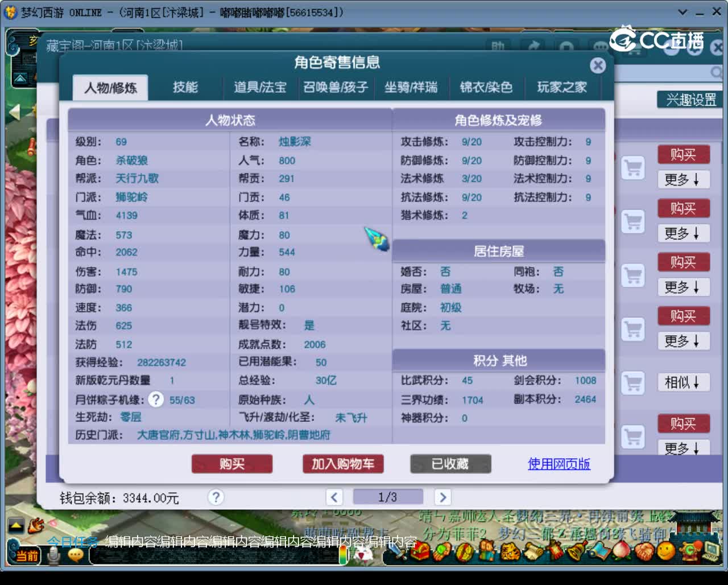Click the 积分 其他 section header

point(499,360)
